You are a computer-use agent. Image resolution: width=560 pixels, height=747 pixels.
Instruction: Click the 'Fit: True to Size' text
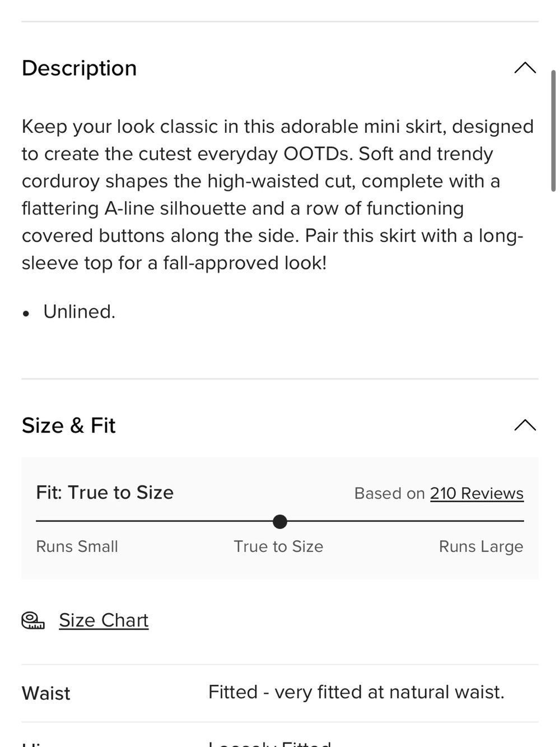105,493
